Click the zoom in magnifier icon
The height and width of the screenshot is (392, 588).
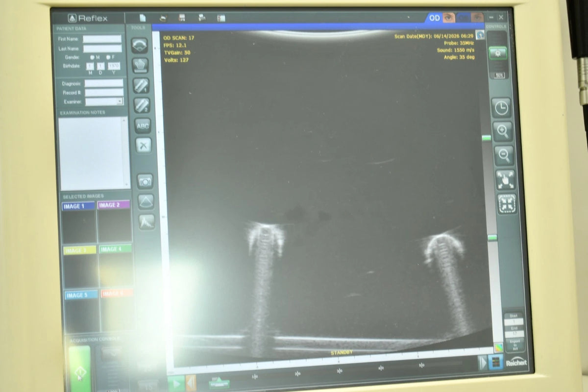(503, 132)
